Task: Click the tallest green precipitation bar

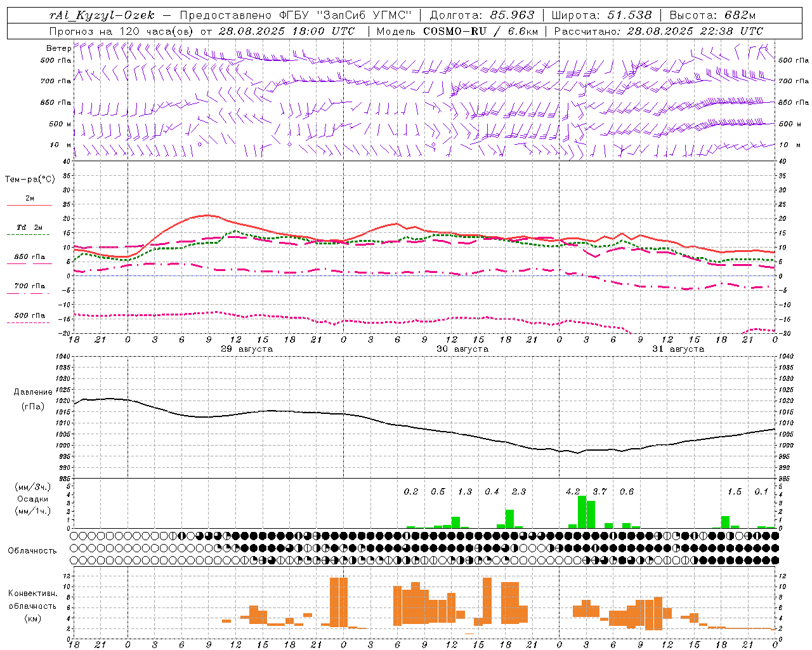Action: 582,512
